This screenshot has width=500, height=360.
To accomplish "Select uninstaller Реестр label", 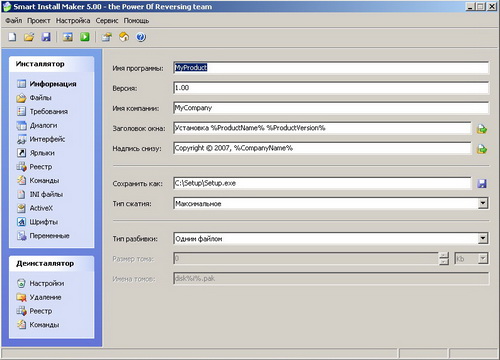I will (x=41, y=311).
